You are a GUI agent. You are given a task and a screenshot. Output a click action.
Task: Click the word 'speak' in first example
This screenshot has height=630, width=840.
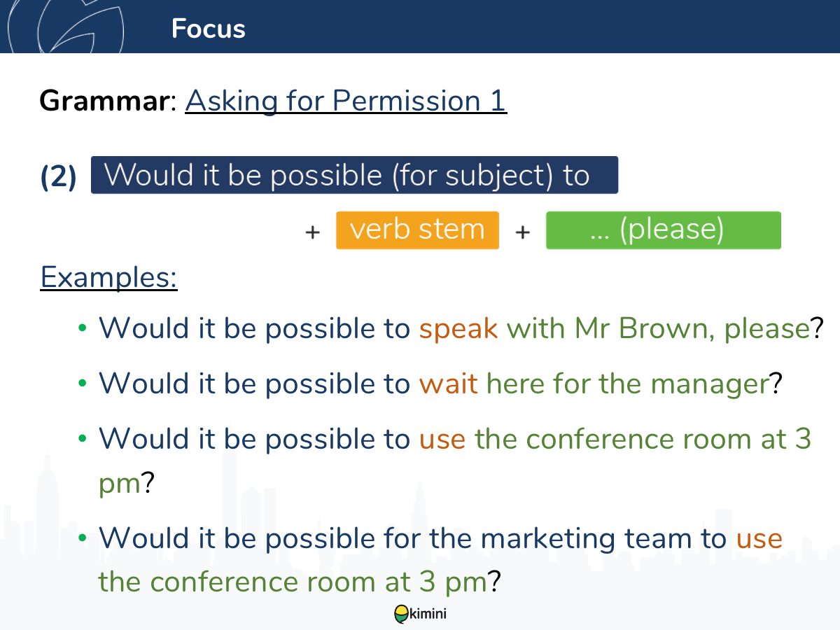click(x=458, y=329)
